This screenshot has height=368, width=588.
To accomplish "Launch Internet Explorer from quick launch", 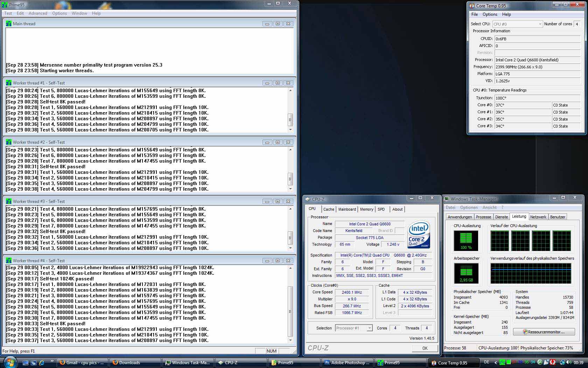I will [42, 363].
